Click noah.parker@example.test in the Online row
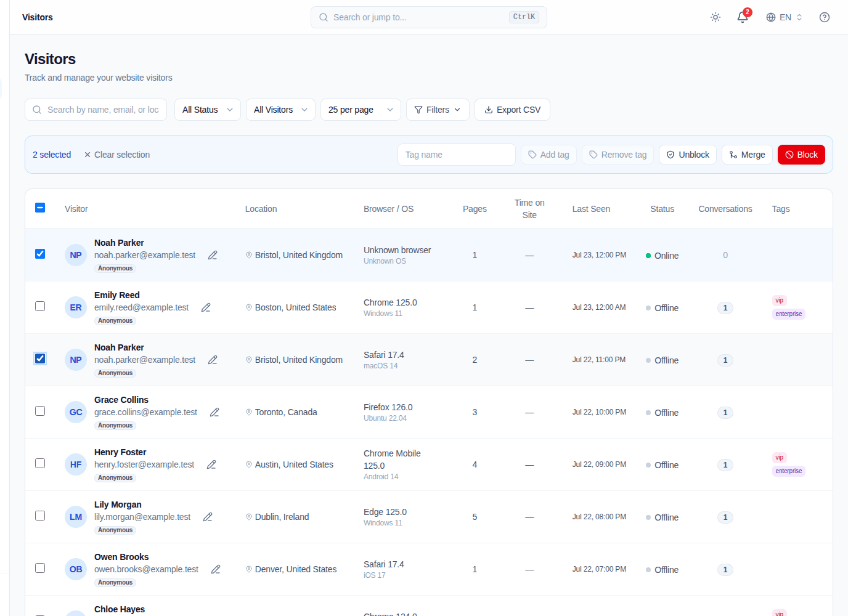 click(145, 255)
